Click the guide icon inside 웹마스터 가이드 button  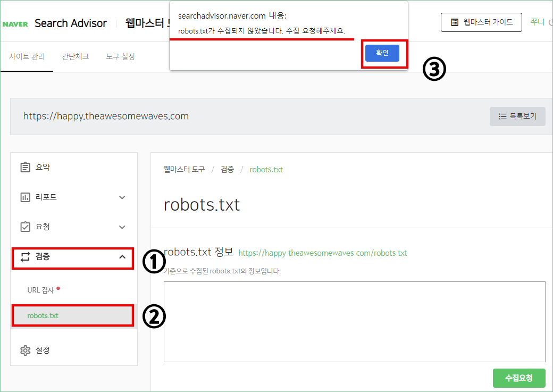(455, 22)
